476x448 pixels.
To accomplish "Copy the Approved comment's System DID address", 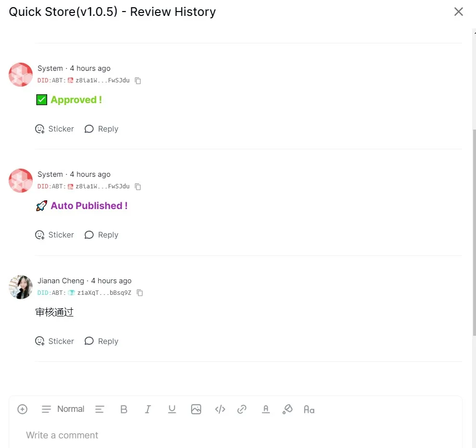I will 138,80.
